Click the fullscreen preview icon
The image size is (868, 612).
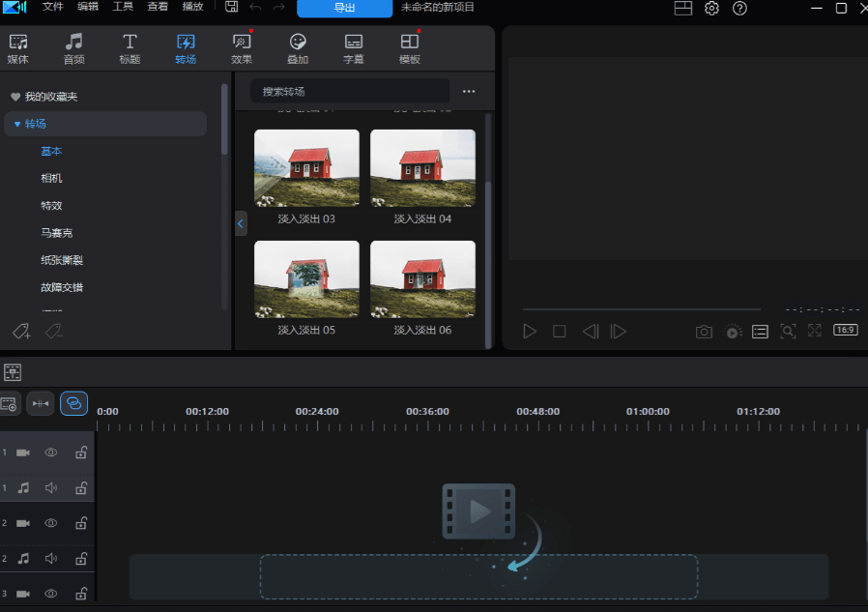(814, 331)
